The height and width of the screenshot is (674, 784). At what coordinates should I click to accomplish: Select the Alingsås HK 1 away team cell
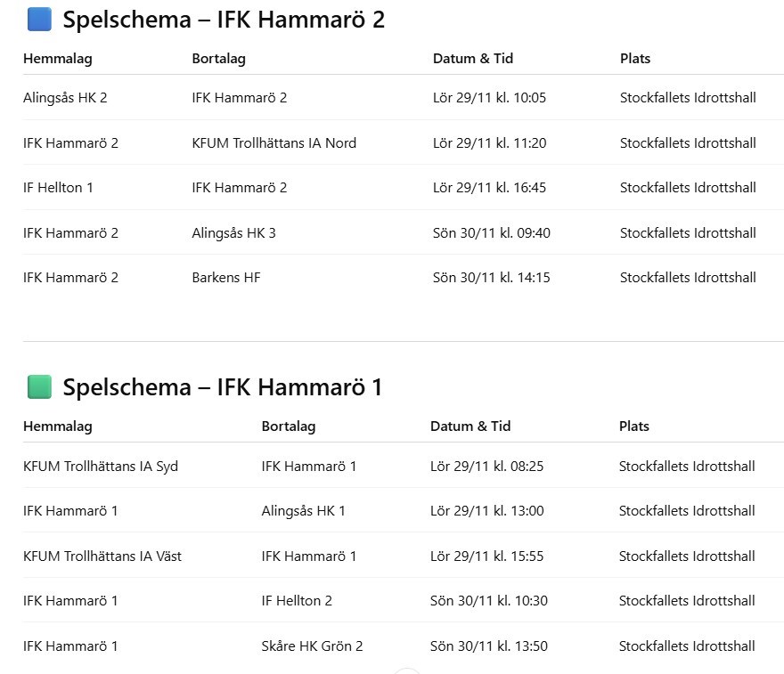point(303,511)
